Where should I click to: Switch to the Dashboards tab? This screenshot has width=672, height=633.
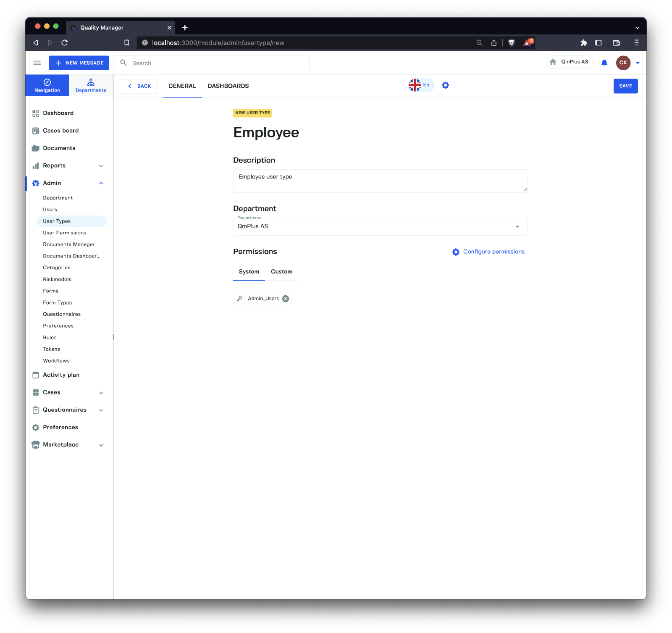(x=228, y=86)
